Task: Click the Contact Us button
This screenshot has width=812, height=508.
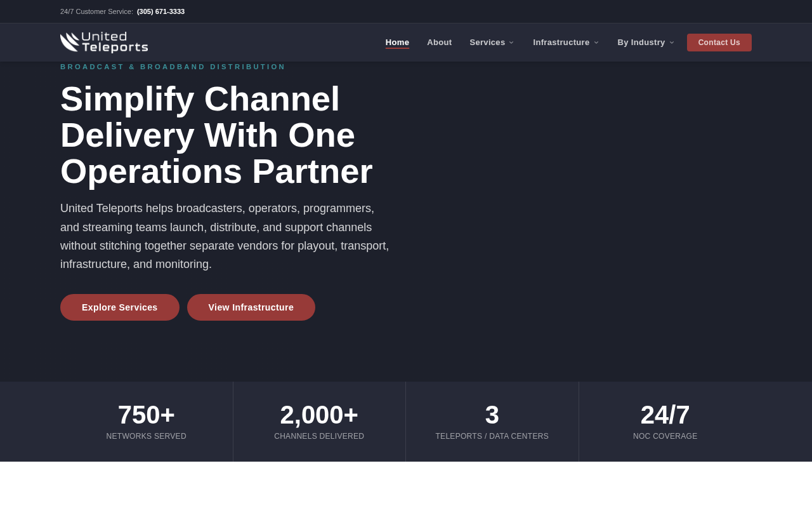Action: [719, 43]
